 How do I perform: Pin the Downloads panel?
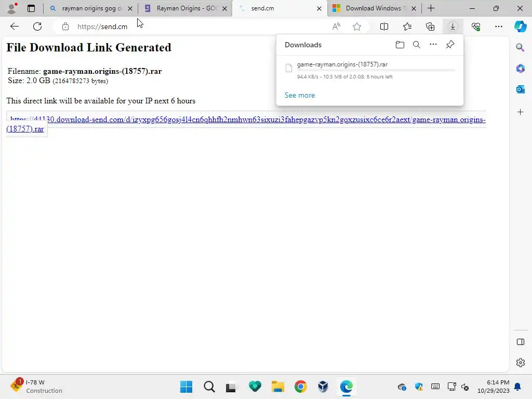point(450,45)
